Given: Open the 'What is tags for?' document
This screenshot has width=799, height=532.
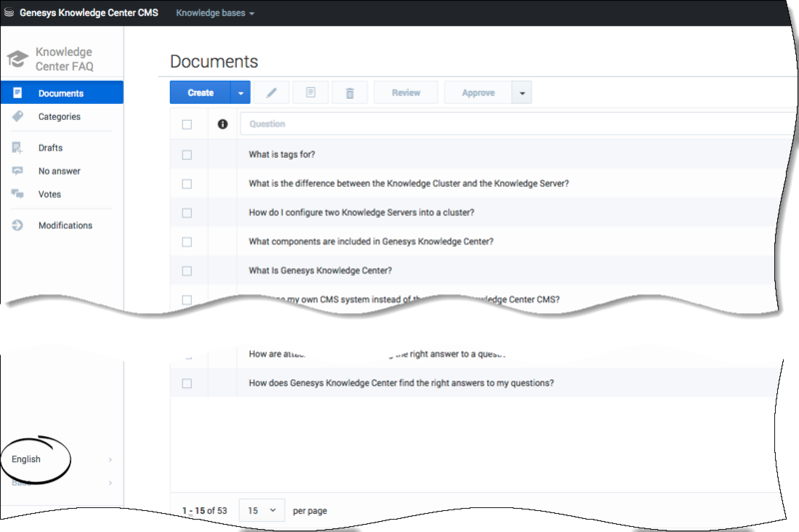Looking at the screenshot, I should click(x=282, y=155).
